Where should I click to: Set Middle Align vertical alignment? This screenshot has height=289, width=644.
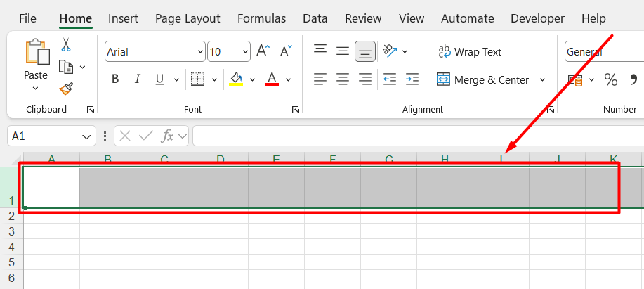(x=343, y=51)
